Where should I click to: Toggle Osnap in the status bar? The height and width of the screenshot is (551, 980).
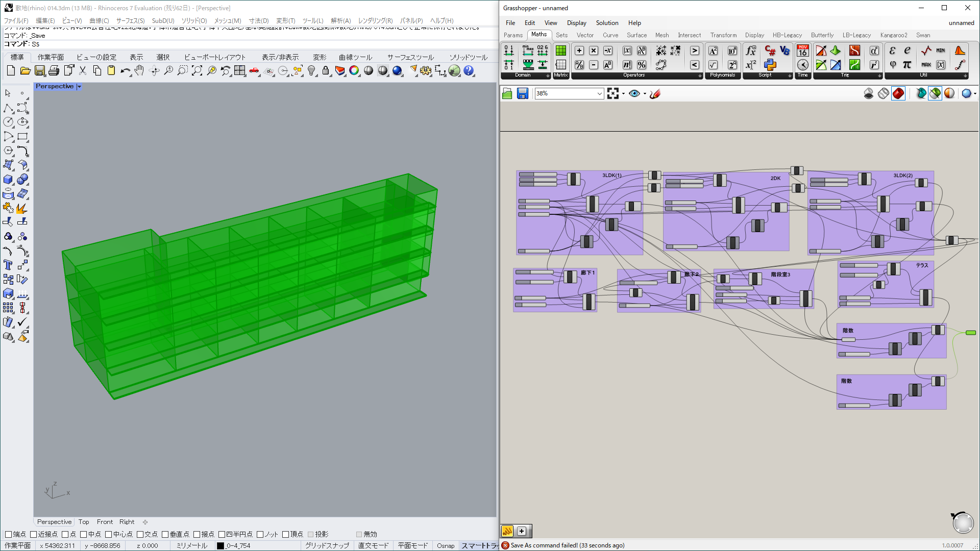click(x=445, y=545)
